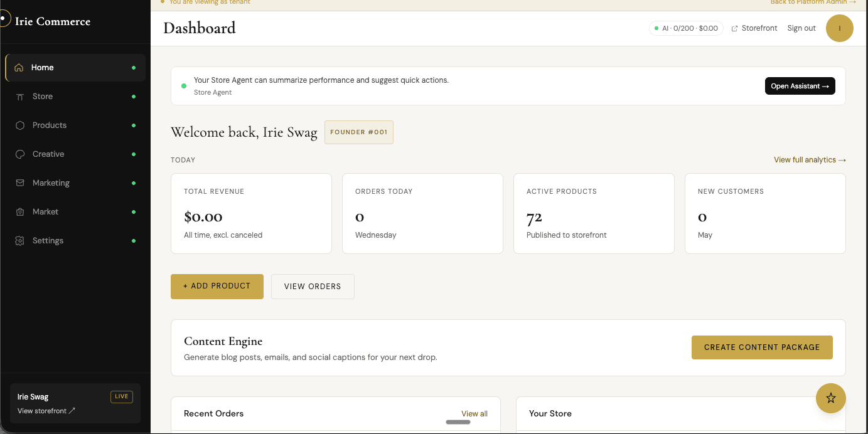
Task: Click the $0.00 revenue value
Action: (203, 217)
